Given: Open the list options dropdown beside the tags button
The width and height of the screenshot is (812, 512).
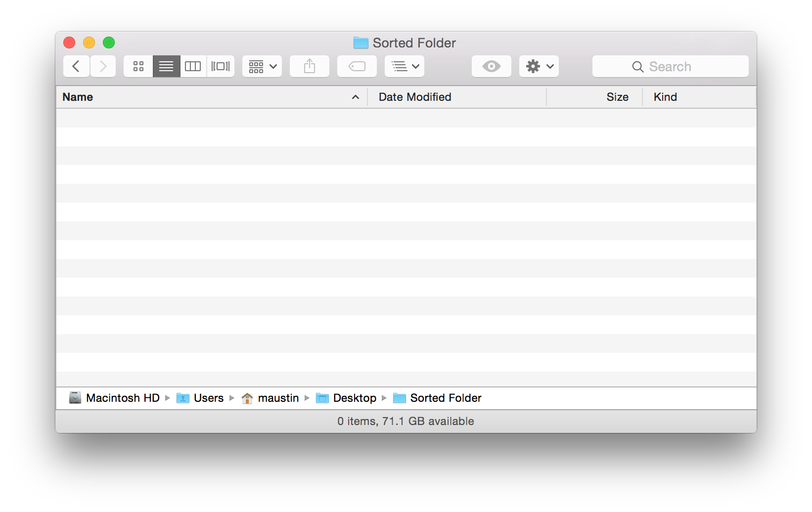Looking at the screenshot, I should point(405,66).
